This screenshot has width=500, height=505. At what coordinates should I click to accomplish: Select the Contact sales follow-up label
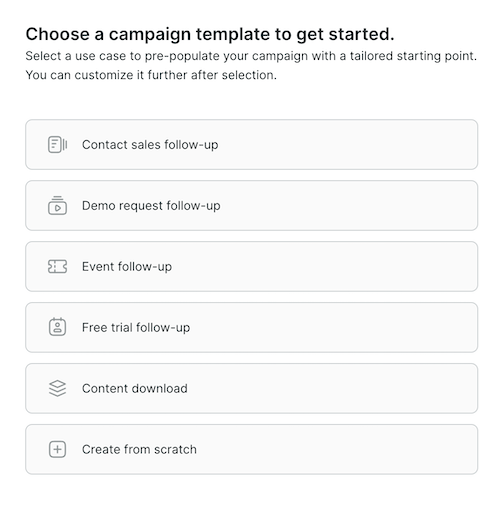(x=150, y=145)
